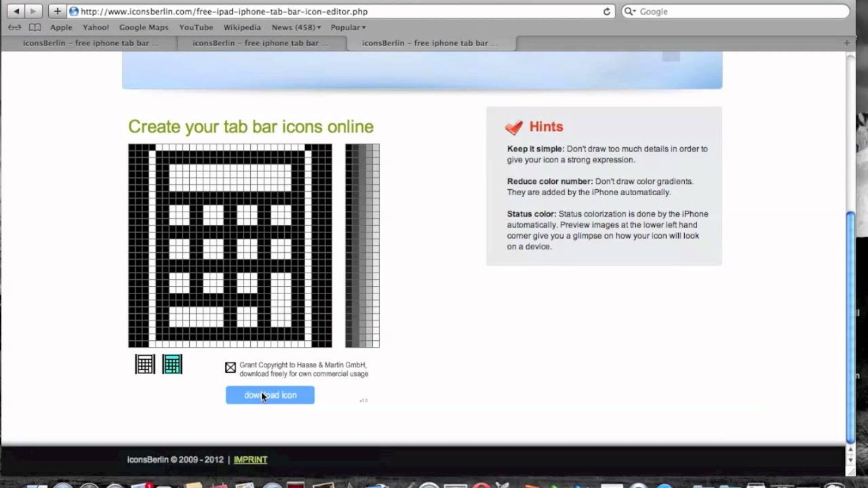The height and width of the screenshot is (488, 868).
Task: Switch to the middle iconsBerlin tab
Action: 260,43
